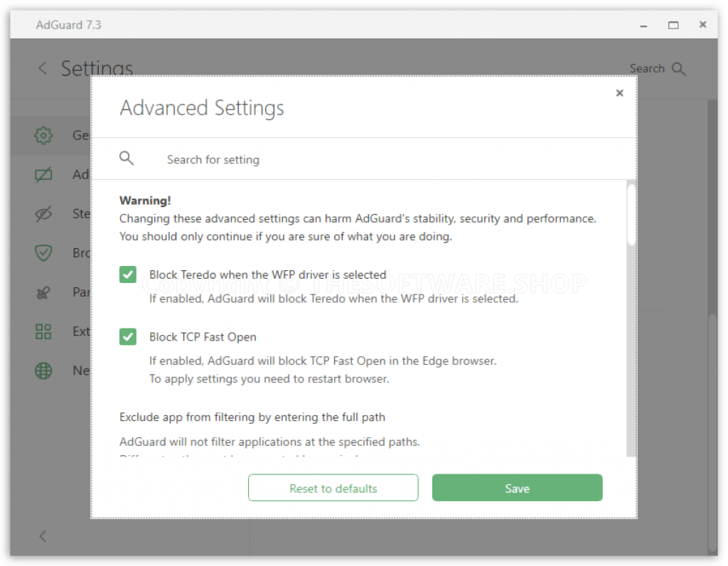Open Parental Control icon in sidebar
This screenshot has width=728, height=566.
[x=43, y=292]
